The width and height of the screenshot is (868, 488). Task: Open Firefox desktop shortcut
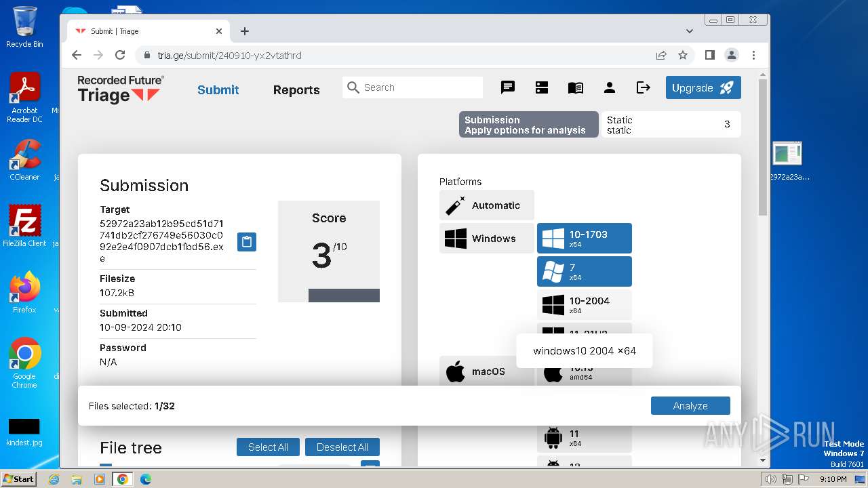[x=24, y=293]
